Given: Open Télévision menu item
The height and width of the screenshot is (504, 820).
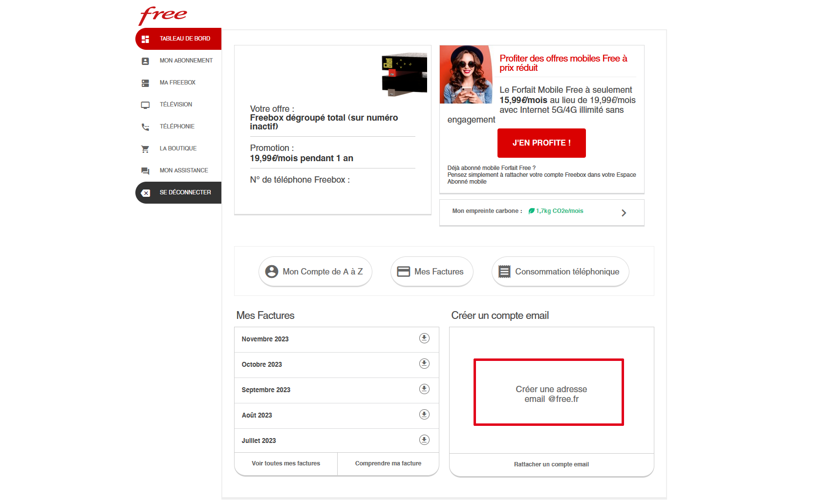Looking at the screenshot, I should 178,105.
